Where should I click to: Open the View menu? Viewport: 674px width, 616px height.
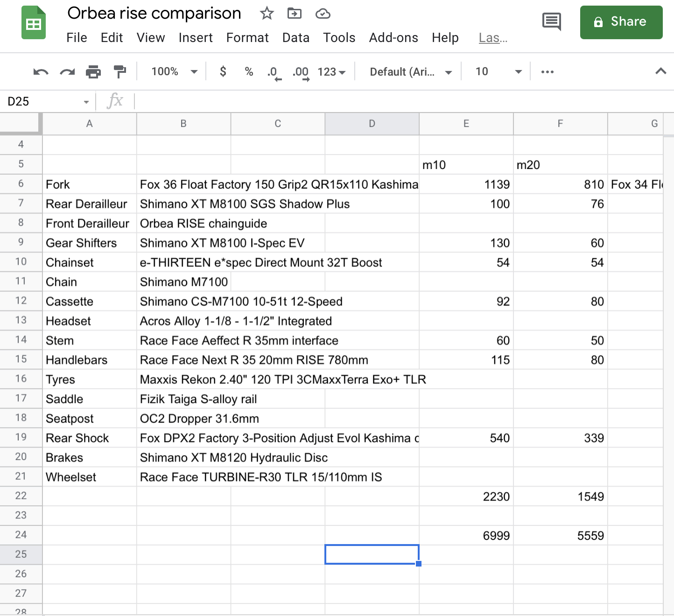[151, 38]
